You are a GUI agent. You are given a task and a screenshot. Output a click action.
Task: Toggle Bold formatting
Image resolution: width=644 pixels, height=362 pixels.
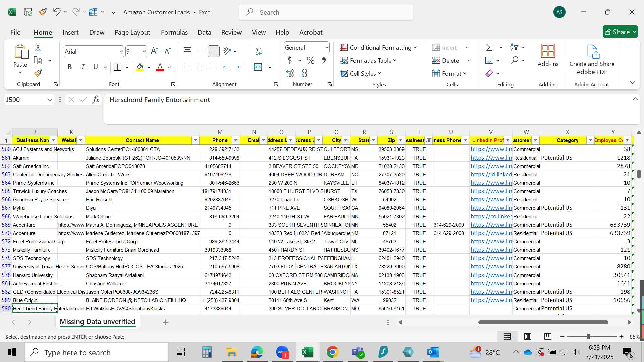[x=70, y=67]
